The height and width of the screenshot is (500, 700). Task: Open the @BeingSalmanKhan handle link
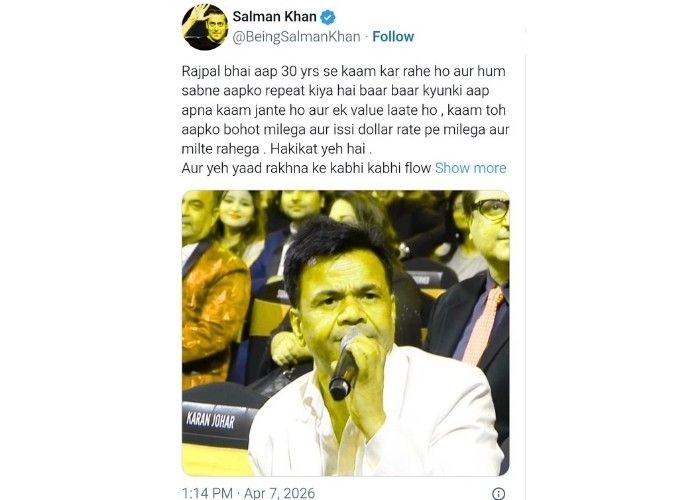(x=296, y=37)
